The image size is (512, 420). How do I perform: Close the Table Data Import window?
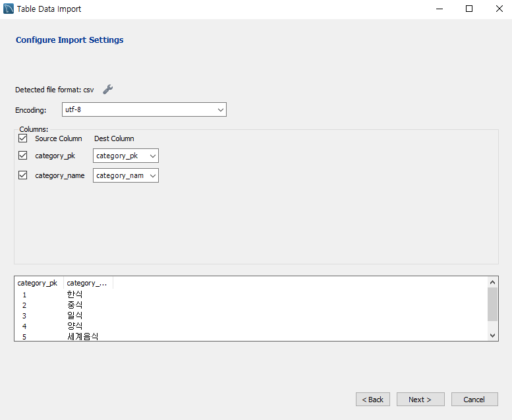(x=499, y=9)
